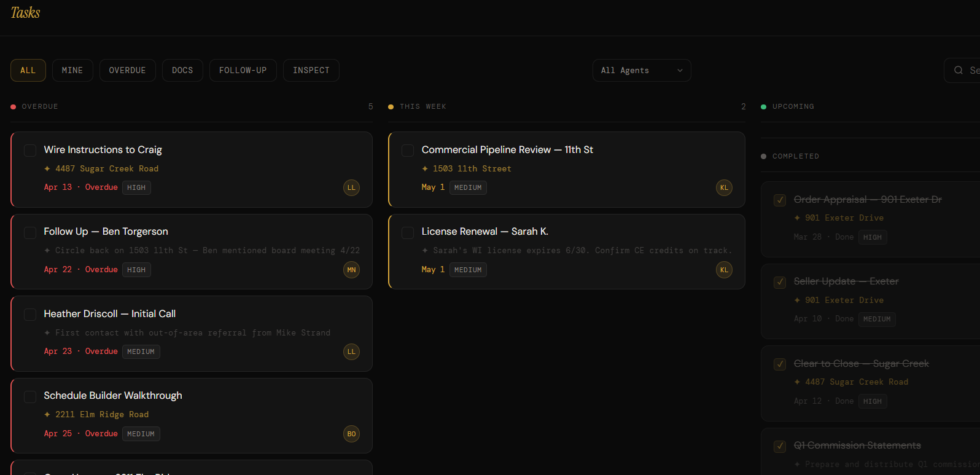Check off Wire Instructions to Craig
980x475 pixels.
(x=29, y=151)
